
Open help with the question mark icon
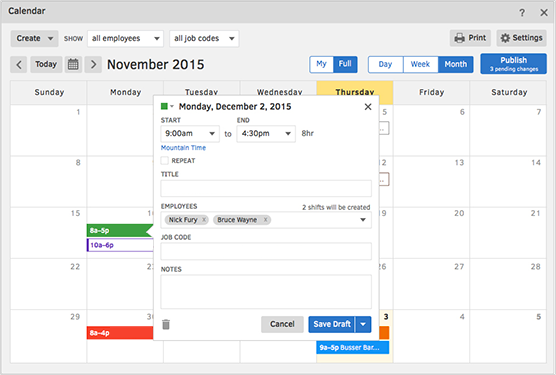click(522, 13)
